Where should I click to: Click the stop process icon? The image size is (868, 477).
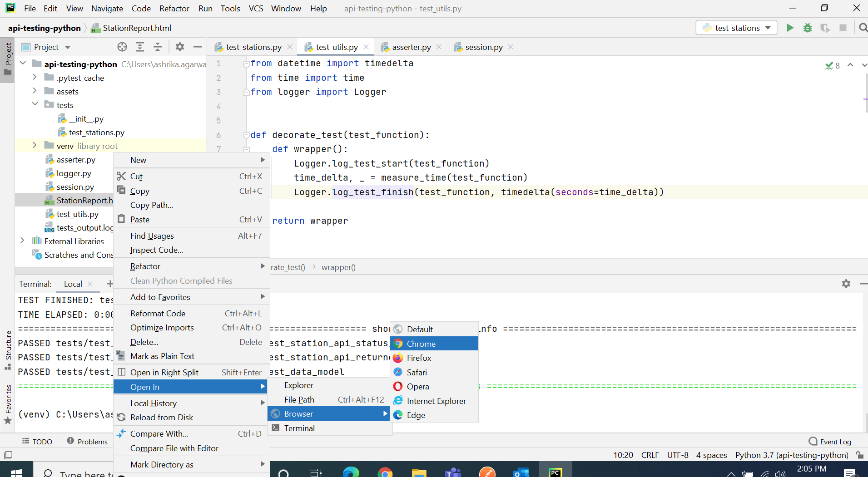[x=843, y=28]
